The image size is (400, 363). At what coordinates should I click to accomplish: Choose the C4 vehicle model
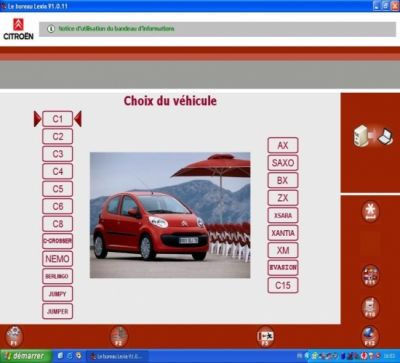click(58, 171)
